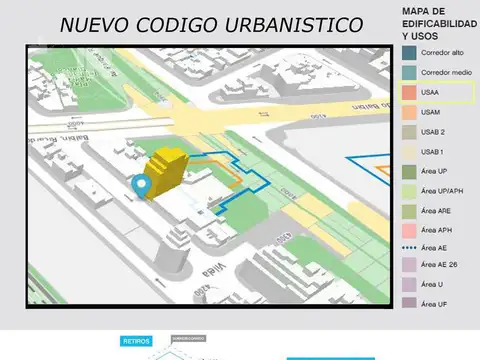
Task: Click the 'USAB 1' legend label
Action: point(432,152)
